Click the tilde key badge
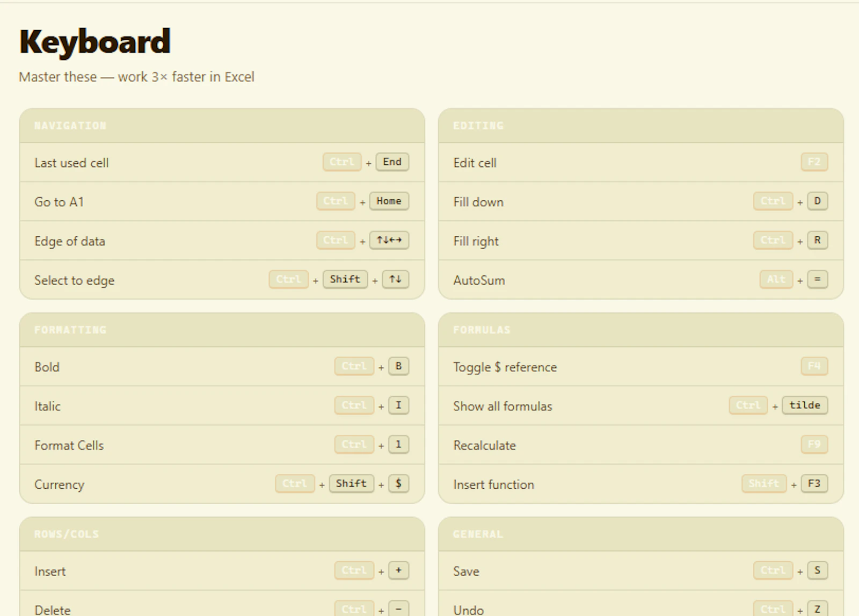 (805, 405)
